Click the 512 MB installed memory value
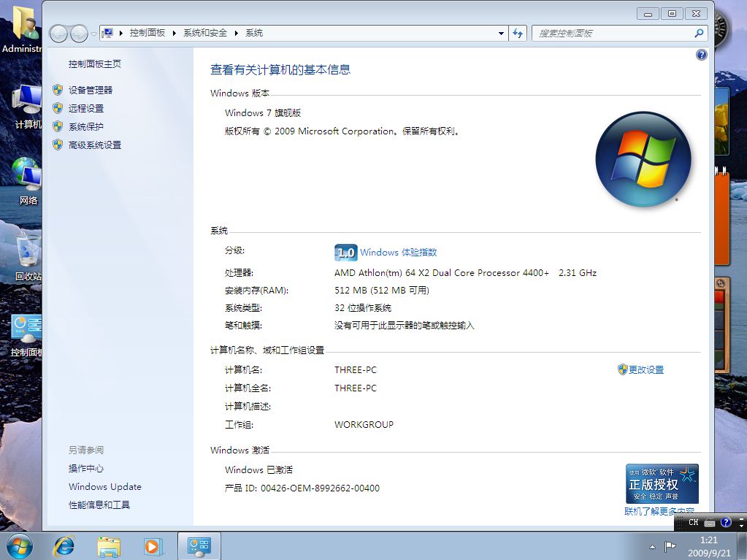Viewport: 747px width, 560px height. pyautogui.click(x=382, y=291)
